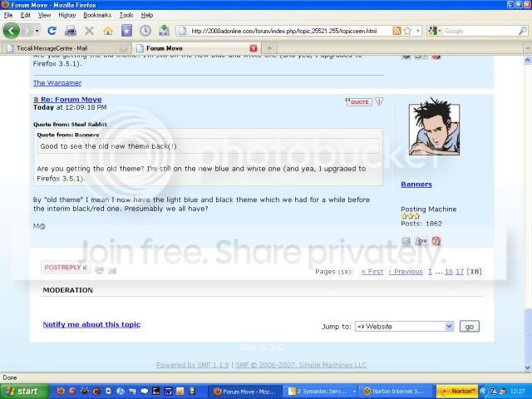Open the 'Jump to' Website dropdown

coord(403,327)
